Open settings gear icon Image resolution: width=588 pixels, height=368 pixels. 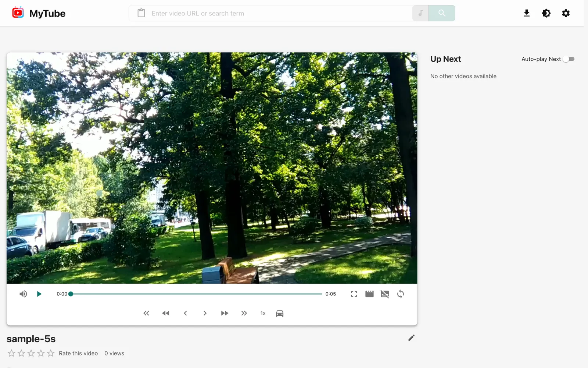[x=566, y=13]
